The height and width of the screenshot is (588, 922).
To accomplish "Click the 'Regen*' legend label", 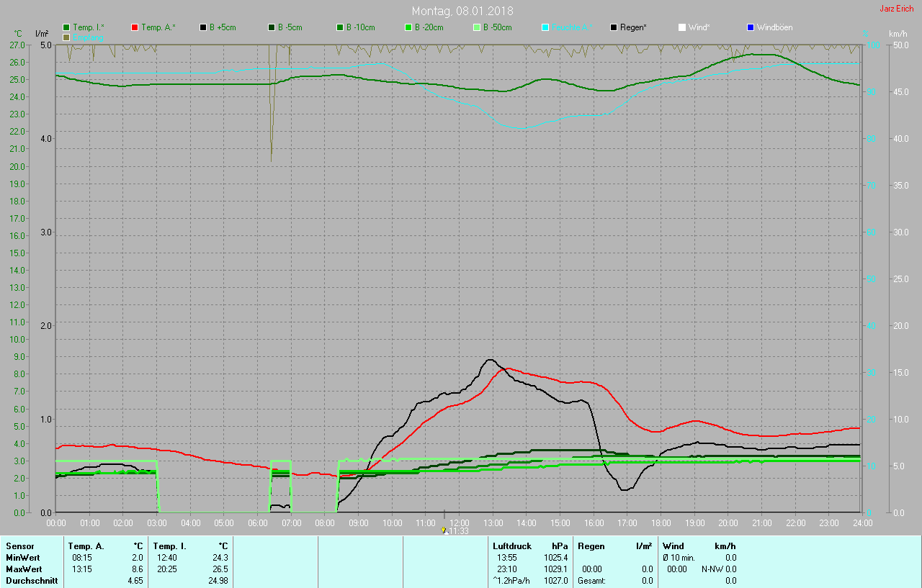I will coord(633,27).
